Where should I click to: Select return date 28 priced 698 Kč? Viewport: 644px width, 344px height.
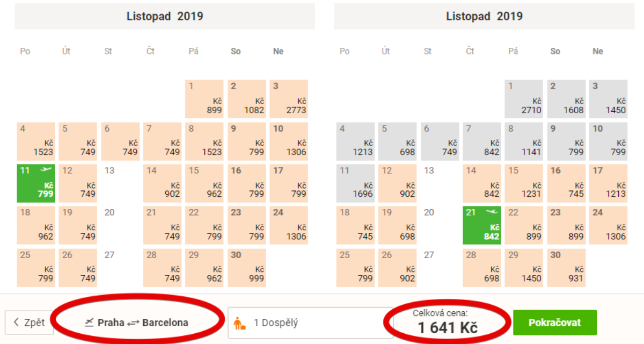tap(482, 267)
